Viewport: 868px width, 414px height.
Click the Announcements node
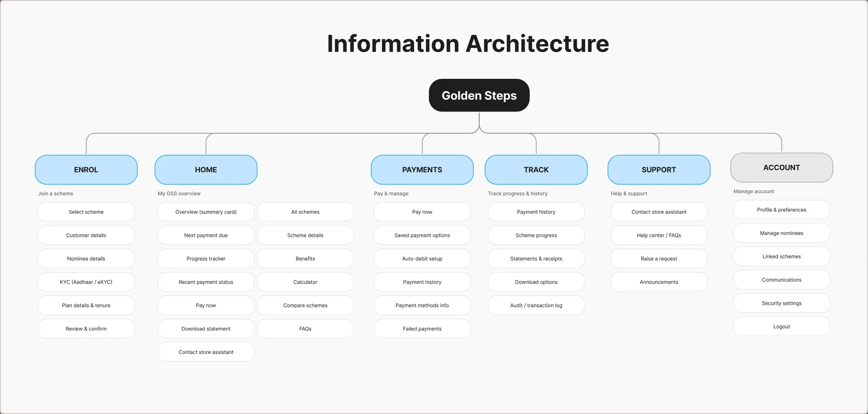[659, 282]
